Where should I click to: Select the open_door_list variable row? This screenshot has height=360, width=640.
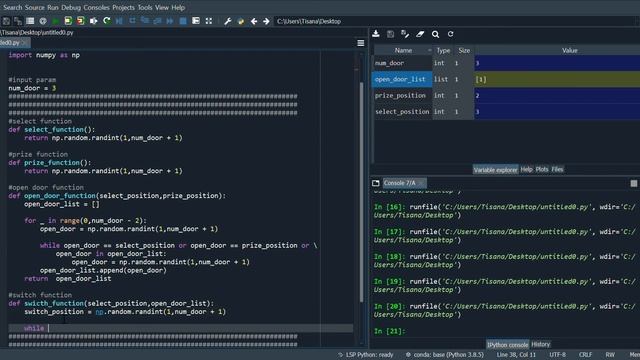point(506,79)
